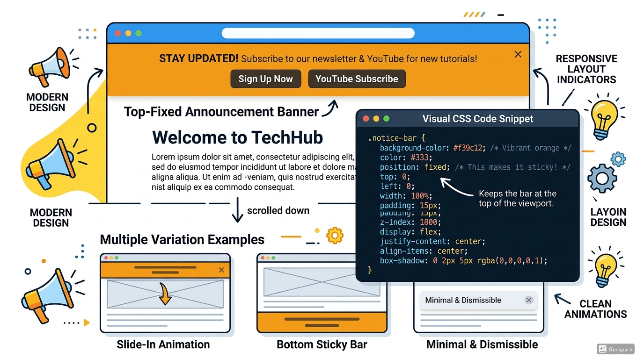Viewport: 644px width, 359px height.
Task: Click the green dot in the main browser title bar
Action: (138, 33)
